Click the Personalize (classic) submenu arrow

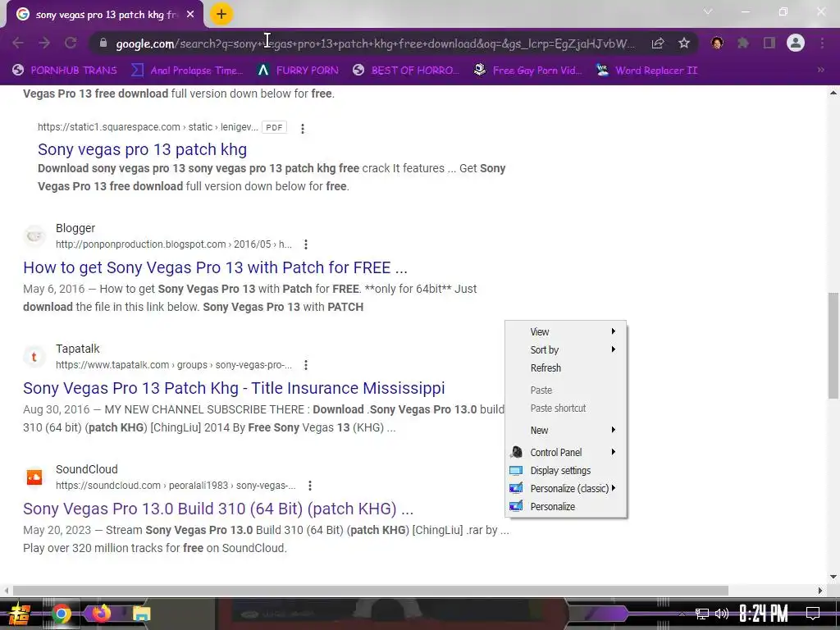614,488
